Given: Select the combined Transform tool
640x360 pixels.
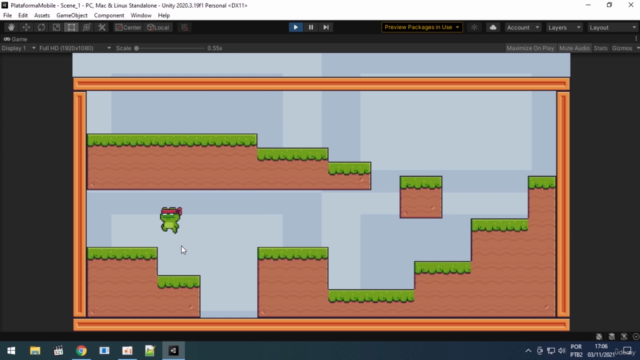Looking at the screenshot, I should click(x=87, y=27).
